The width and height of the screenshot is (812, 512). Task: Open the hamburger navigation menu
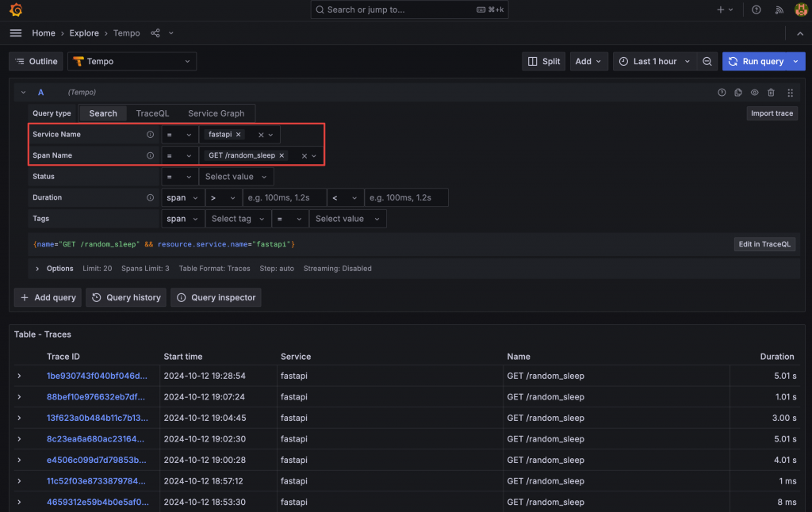coord(16,33)
